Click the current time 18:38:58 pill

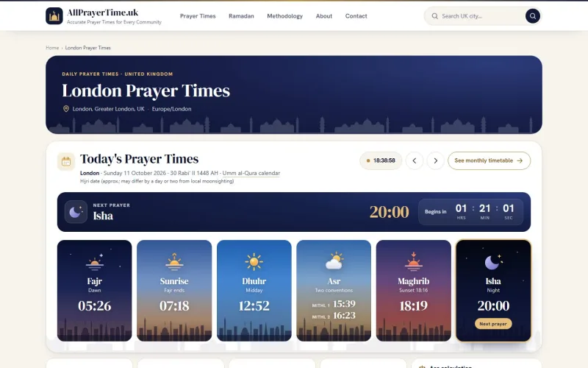point(381,160)
